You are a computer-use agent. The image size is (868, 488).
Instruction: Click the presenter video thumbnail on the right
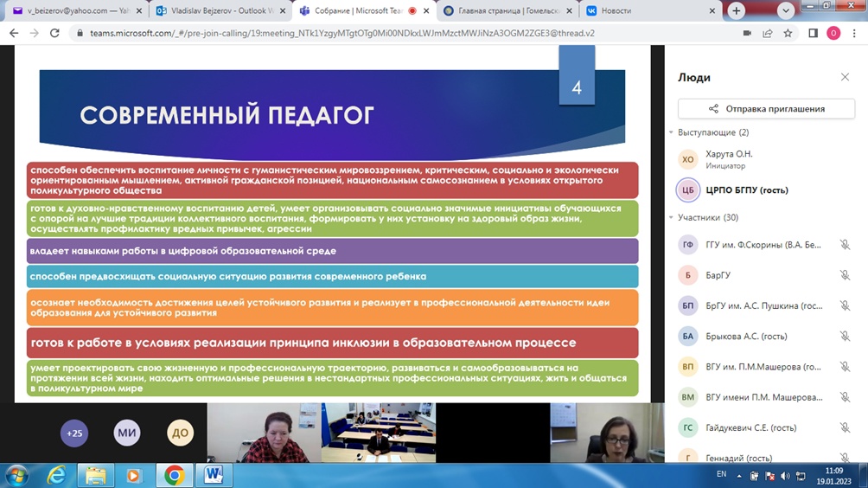(x=607, y=433)
